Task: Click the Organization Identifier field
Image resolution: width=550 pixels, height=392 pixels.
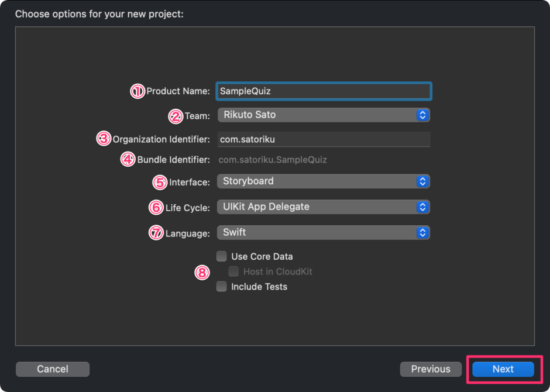Action: [324, 139]
